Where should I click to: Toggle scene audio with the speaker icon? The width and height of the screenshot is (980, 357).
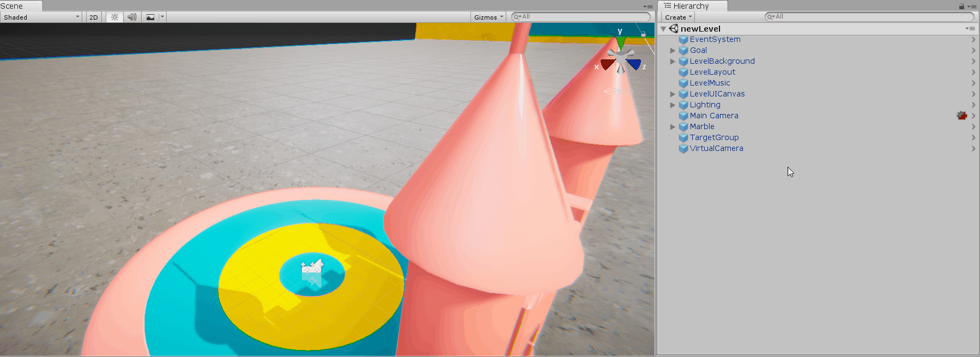[x=132, y=17]
